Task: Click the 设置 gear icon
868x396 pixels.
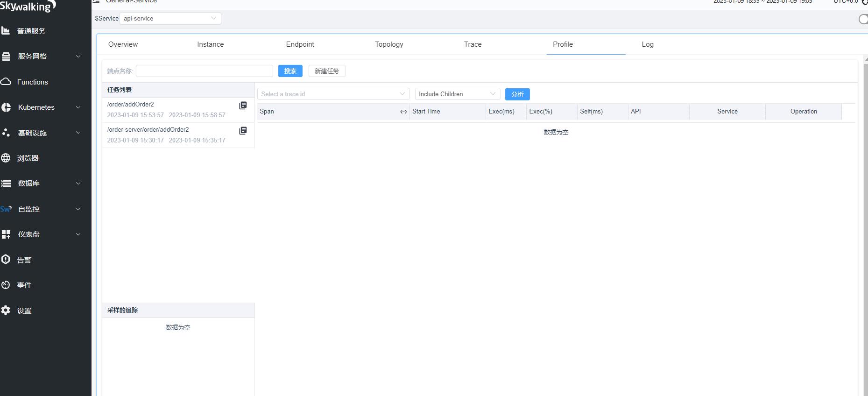Action: [x=6, y=311]
